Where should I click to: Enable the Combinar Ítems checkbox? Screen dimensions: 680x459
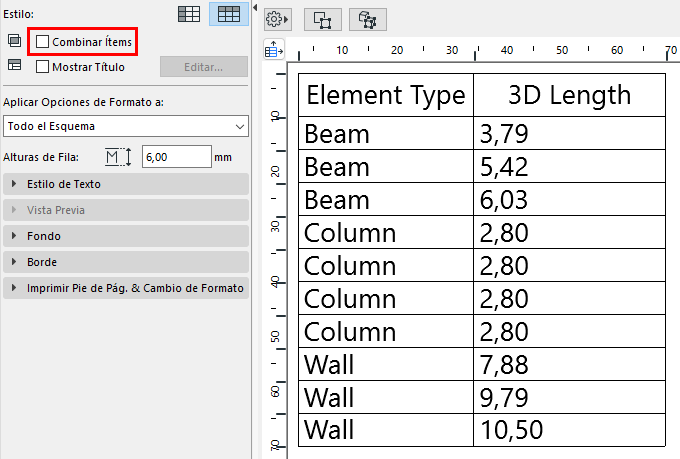pyautogui.click(x=43, y=42)
